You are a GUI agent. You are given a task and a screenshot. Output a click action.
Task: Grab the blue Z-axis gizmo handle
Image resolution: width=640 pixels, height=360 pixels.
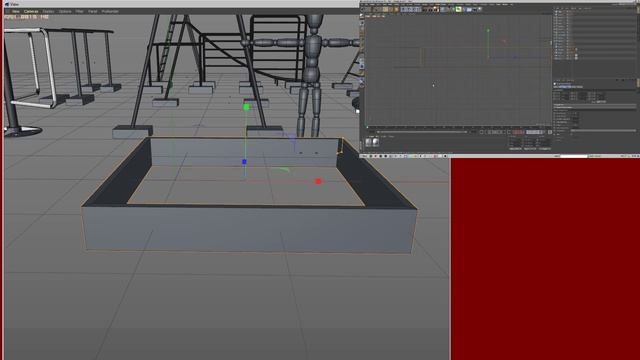click(244, 162)
